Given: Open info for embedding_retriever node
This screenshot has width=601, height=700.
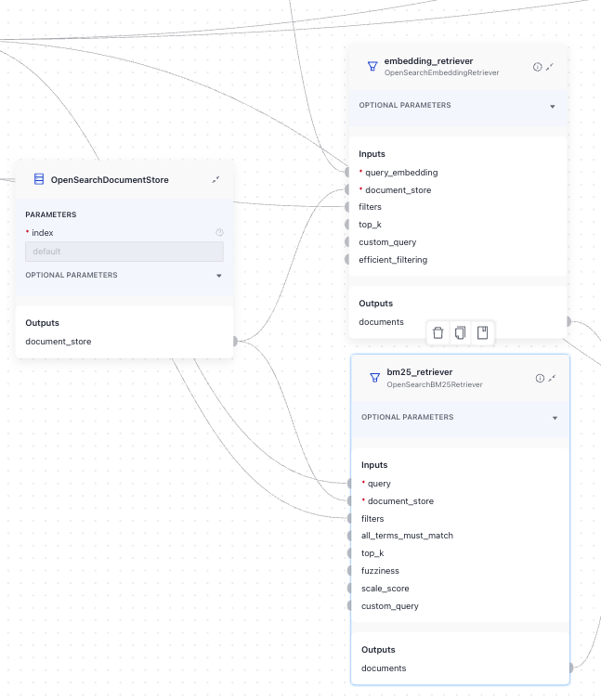Looking at the screenshot, I should [x=538, y=67].
